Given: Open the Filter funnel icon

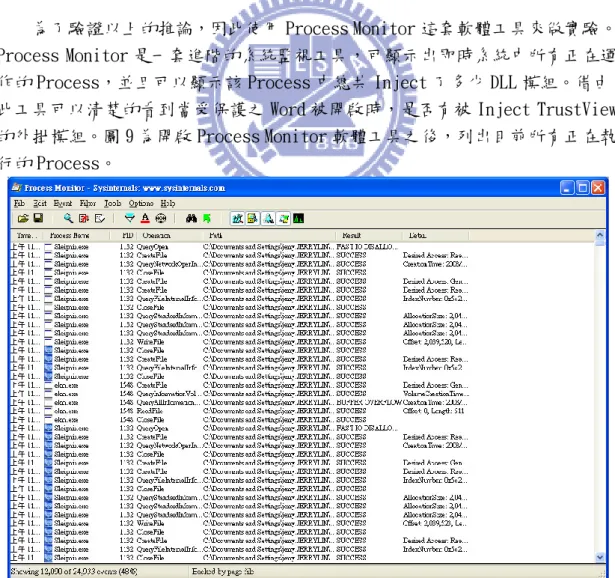Looking at the screenshot, I should [129, 218].
